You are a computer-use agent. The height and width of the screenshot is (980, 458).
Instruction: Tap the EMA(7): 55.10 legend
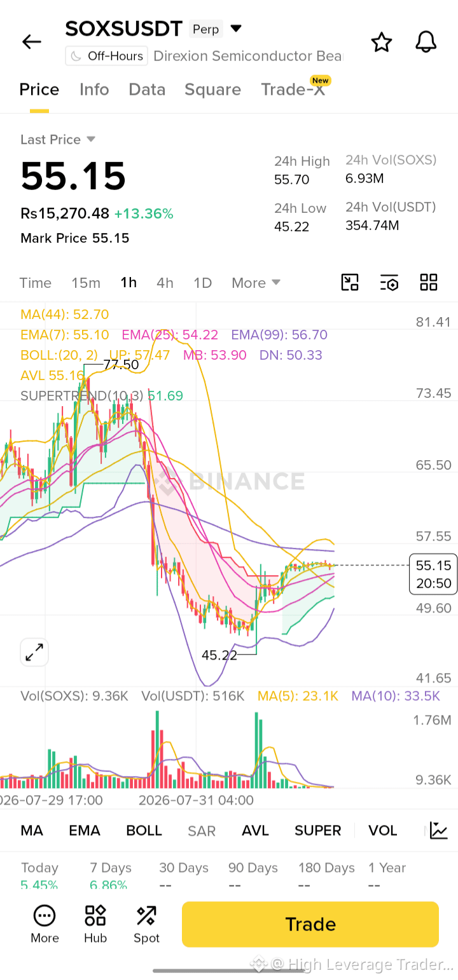pyautogui.click(x=64, y=335)
